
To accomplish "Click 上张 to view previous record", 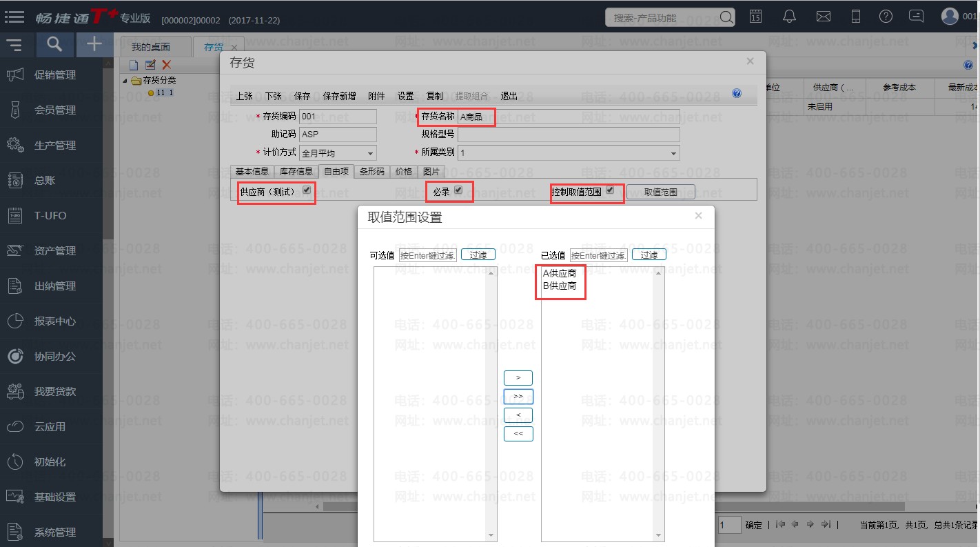I will pyautogui.click(x=245, y=96).
